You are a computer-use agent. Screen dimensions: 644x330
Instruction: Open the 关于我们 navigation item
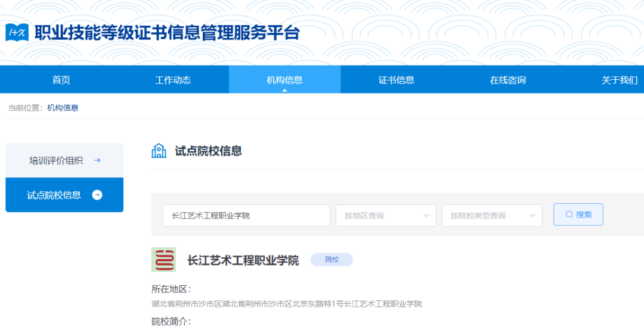619,80
